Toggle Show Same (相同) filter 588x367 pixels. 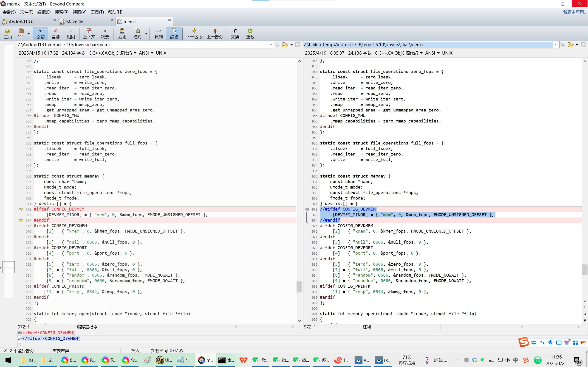coord(71,33)
